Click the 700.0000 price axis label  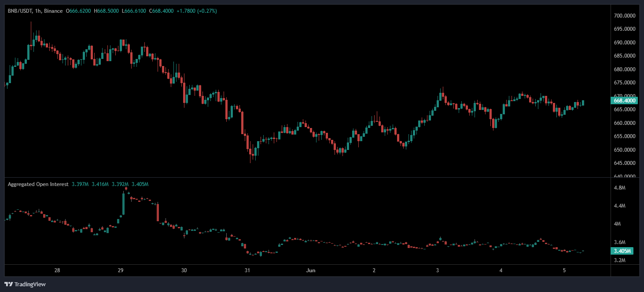pos(624,16)
